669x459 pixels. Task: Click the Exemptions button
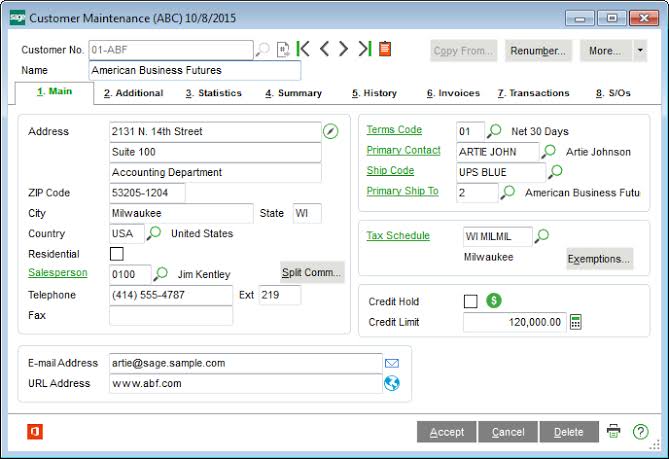coord(599,259)
